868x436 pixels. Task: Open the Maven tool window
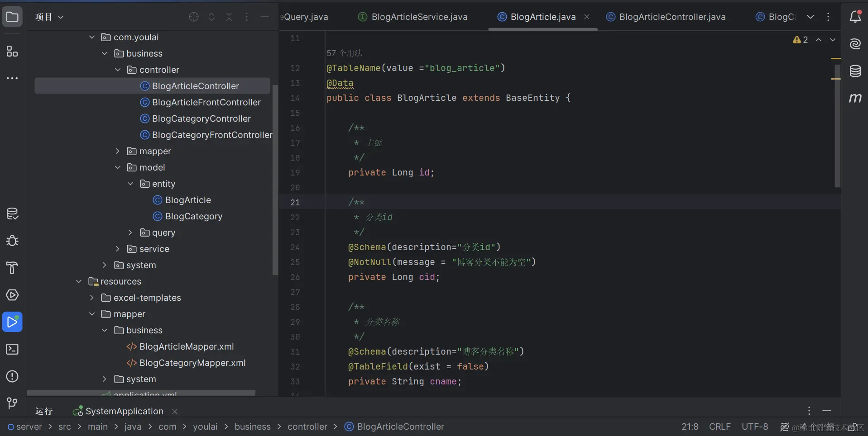coord(855,98)
